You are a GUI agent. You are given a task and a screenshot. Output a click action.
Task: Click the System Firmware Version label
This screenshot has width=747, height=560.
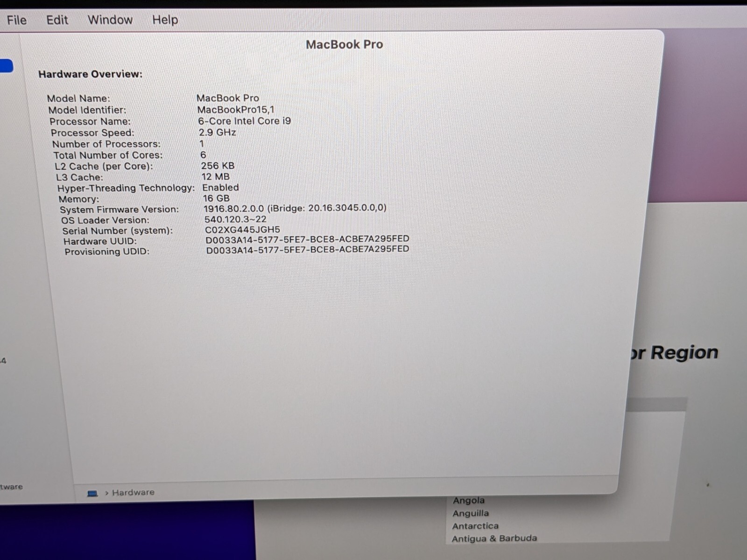pos(120,210)
